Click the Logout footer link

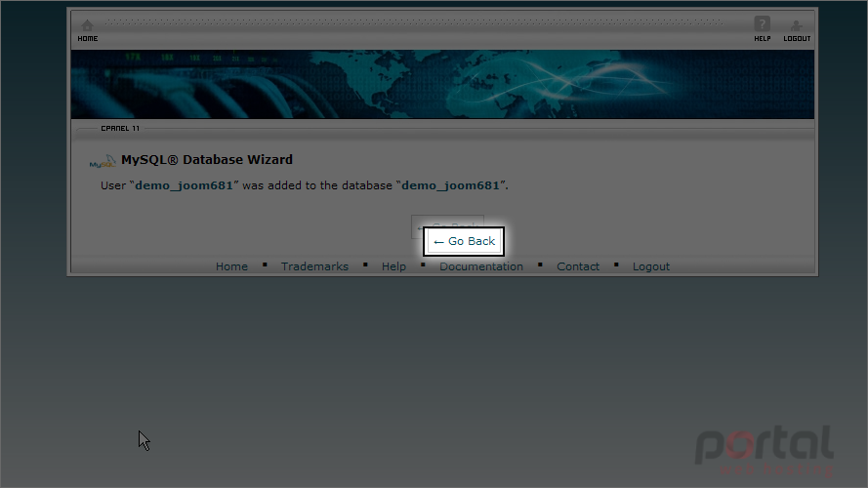pyautogui.click(x=651, y=266)
